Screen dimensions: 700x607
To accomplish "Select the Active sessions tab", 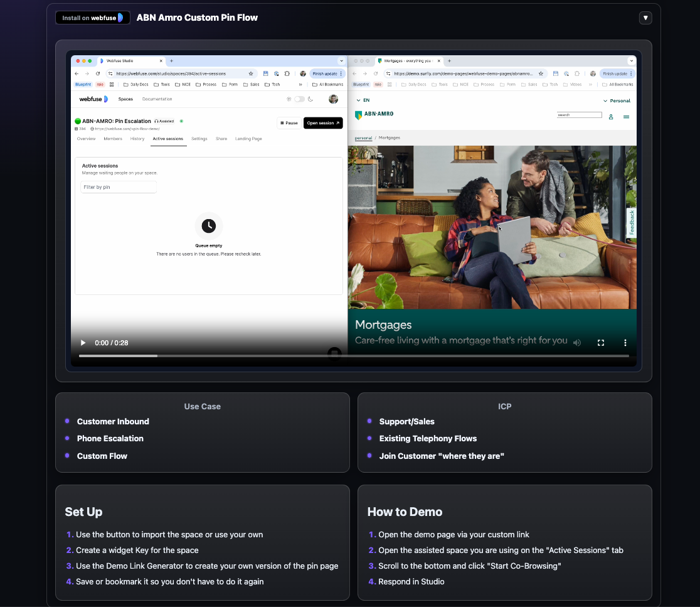I will [x=168, y=139].
